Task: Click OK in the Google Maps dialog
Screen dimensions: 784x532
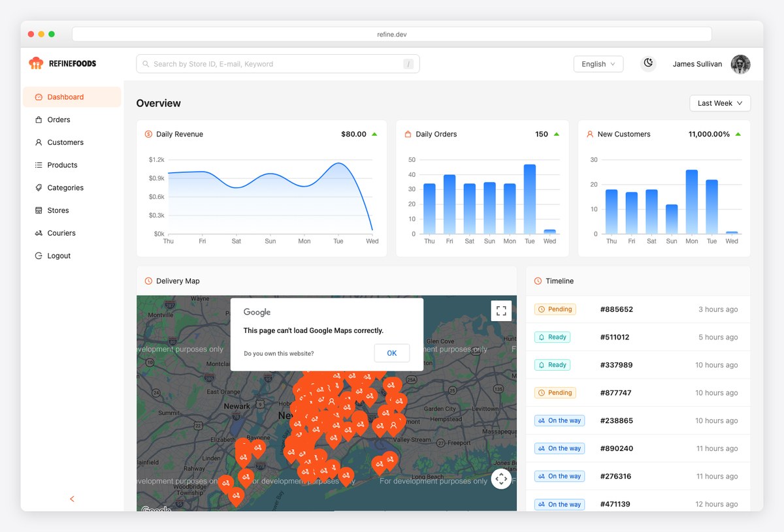Action: coord(392,353)
